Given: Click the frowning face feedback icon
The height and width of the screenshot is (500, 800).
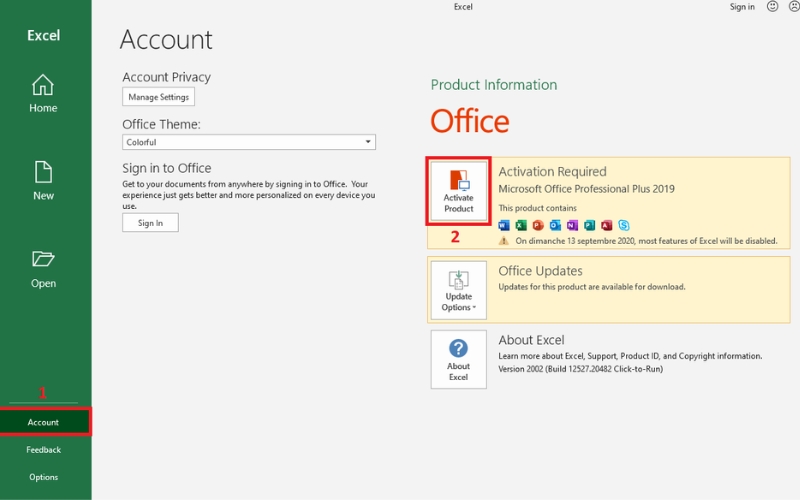Looking at the screenshot, I should 794,6.
